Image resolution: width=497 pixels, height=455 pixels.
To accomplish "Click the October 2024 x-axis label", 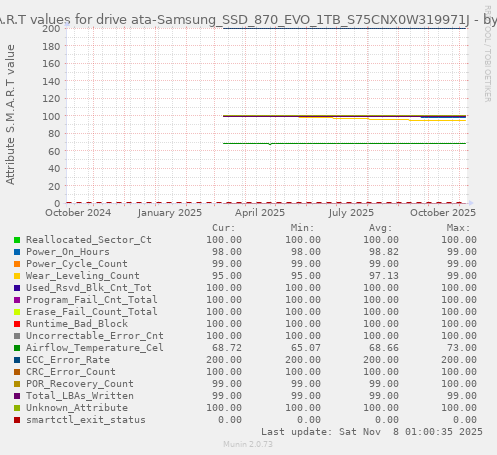I will tap(78, 213).
